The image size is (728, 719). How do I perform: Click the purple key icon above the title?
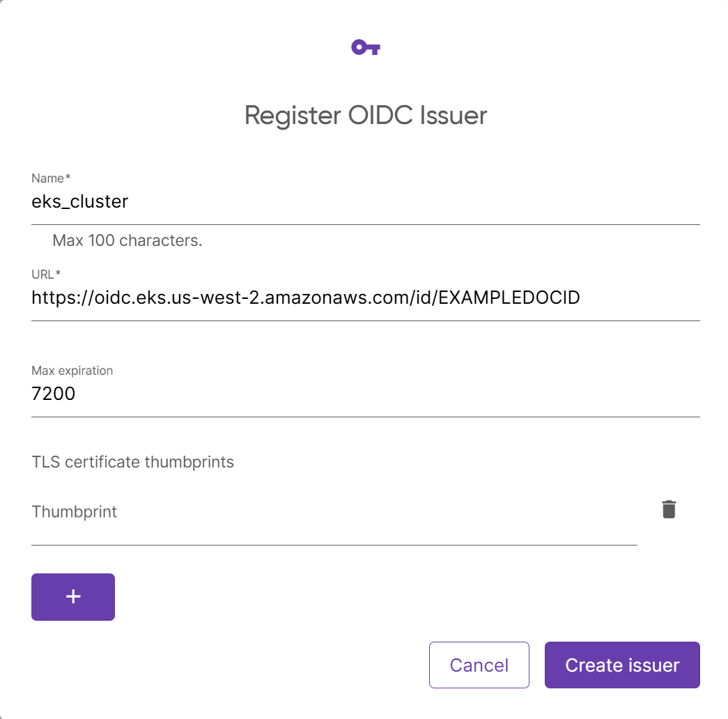point(365,47)
